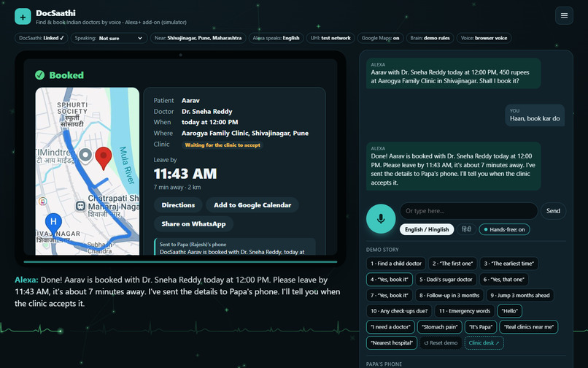Image resolution: width=588 pixels, height=368 pixels.
Task: Run demo step 7 Yes, book it
Action: pyautogui.click(x=390, y=296)
